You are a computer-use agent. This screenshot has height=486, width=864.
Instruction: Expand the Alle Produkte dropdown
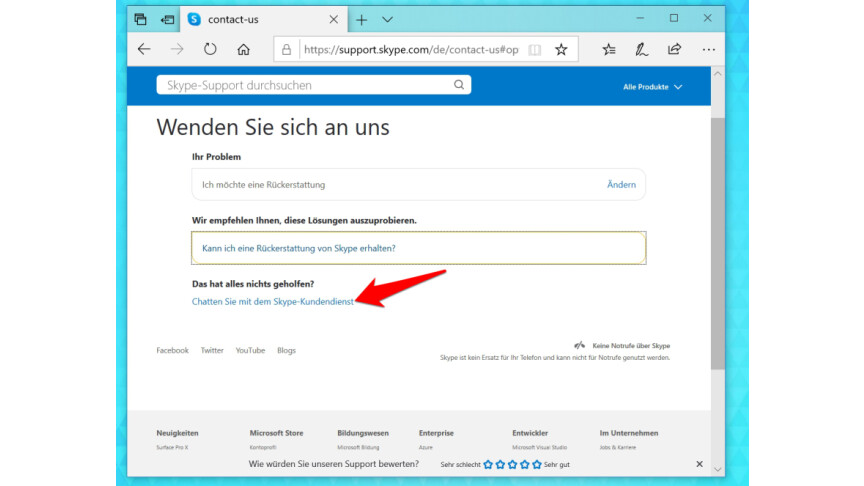(652, 87)
